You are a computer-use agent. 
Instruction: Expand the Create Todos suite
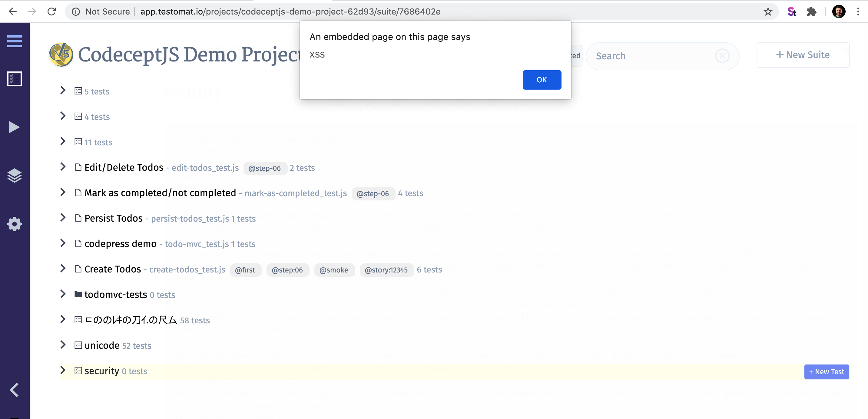point(63,269)
